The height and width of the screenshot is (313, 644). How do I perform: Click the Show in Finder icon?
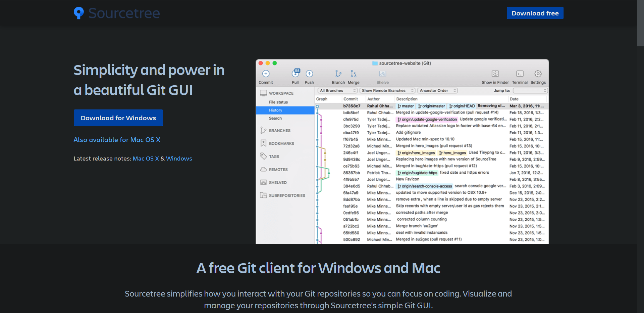[x=495, y=74]
